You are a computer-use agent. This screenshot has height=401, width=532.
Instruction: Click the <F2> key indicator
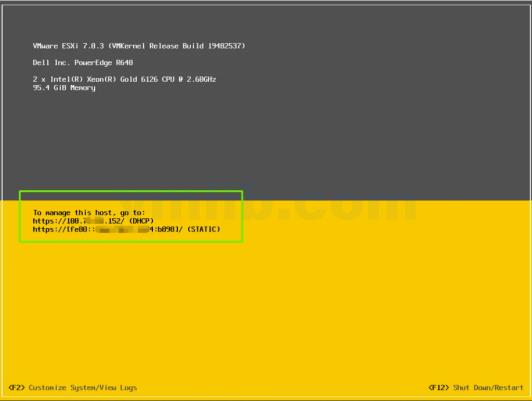17,387
